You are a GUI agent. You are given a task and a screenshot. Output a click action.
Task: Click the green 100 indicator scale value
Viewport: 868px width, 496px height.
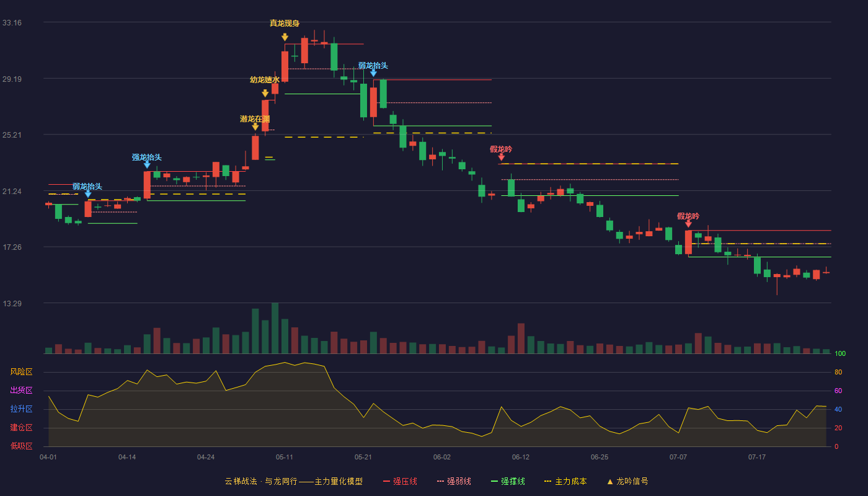point(840,353)
